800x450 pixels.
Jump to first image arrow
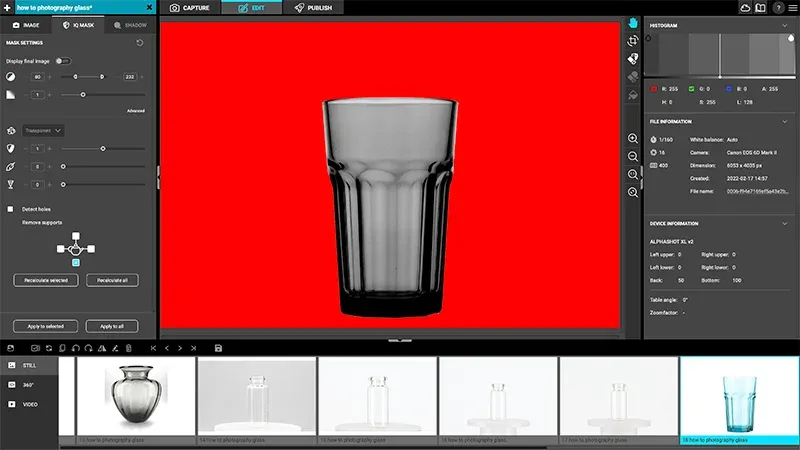pos(153,348)
